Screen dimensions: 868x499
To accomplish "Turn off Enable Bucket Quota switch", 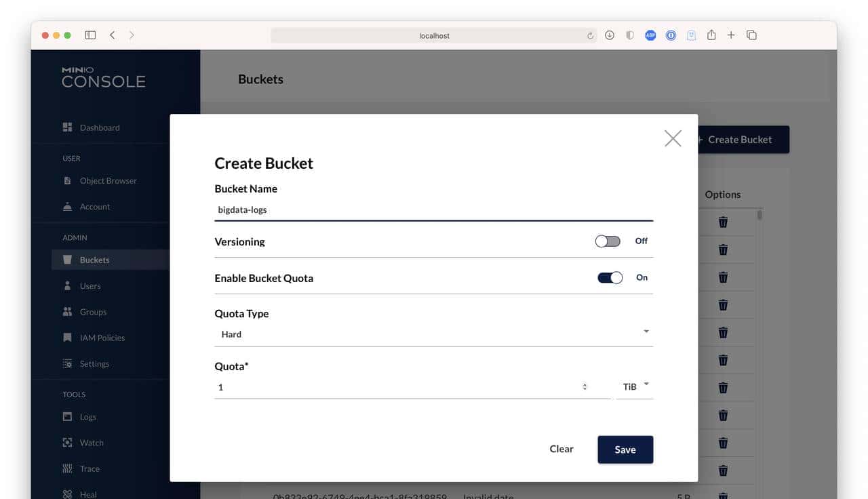I will (610, 278).
